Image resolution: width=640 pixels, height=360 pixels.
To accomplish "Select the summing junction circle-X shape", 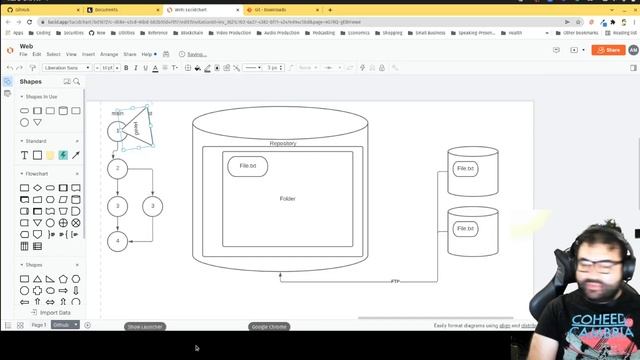I will [x=76, y=223].
